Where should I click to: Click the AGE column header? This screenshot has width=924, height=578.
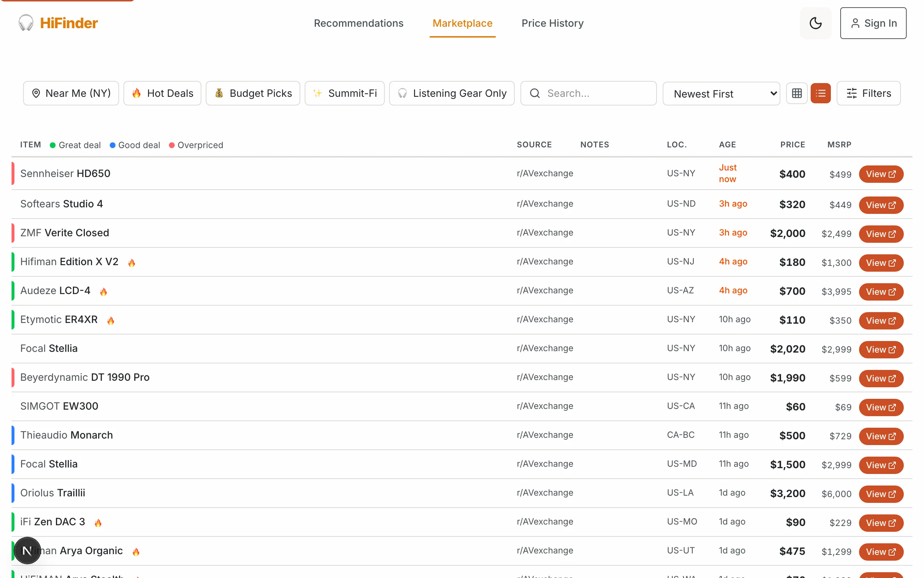coord(727,144)
